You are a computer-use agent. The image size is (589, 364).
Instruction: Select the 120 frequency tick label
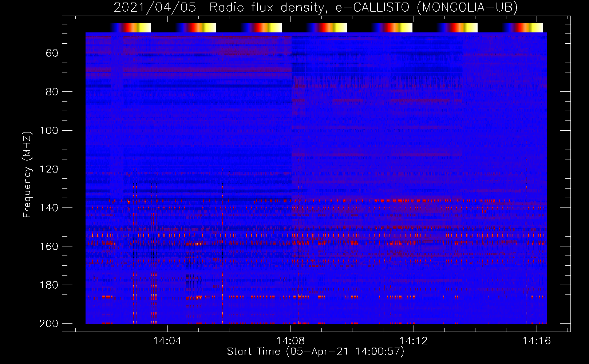(x=49, y=169)
